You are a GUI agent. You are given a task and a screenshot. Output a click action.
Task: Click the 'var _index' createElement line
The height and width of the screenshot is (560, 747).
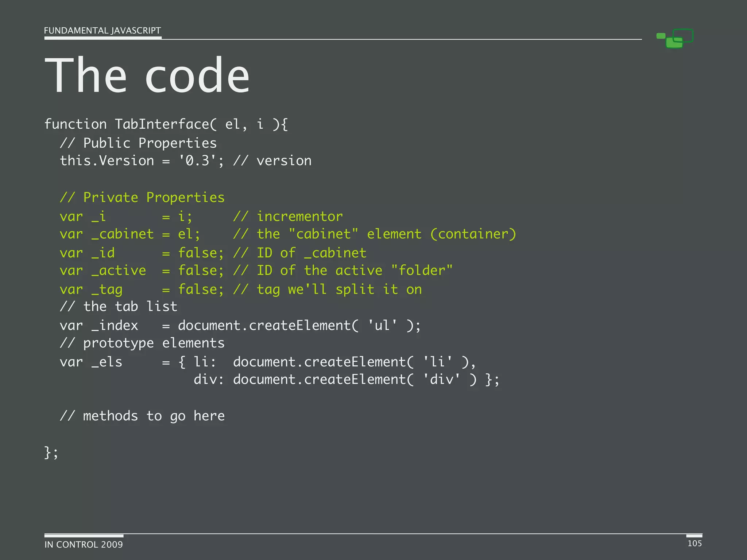[x=240, y=325]
